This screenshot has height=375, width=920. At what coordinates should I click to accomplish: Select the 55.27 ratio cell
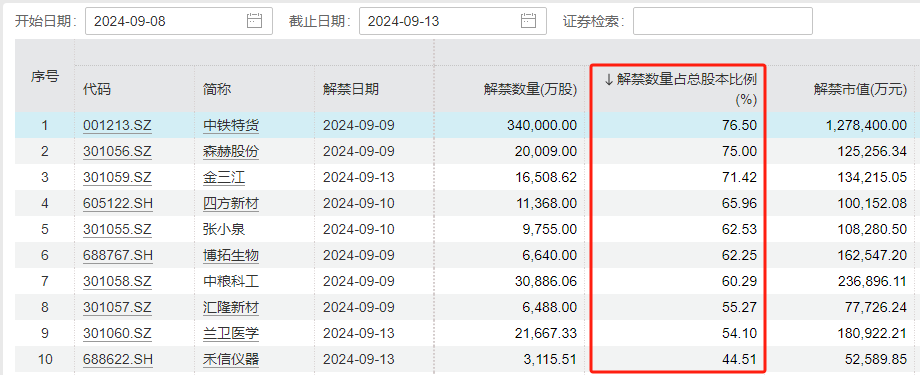pos(740,308)
